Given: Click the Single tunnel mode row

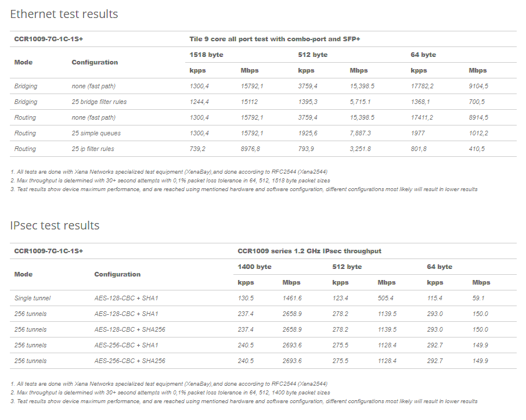Looking at the screenshot, I should 264,298.
